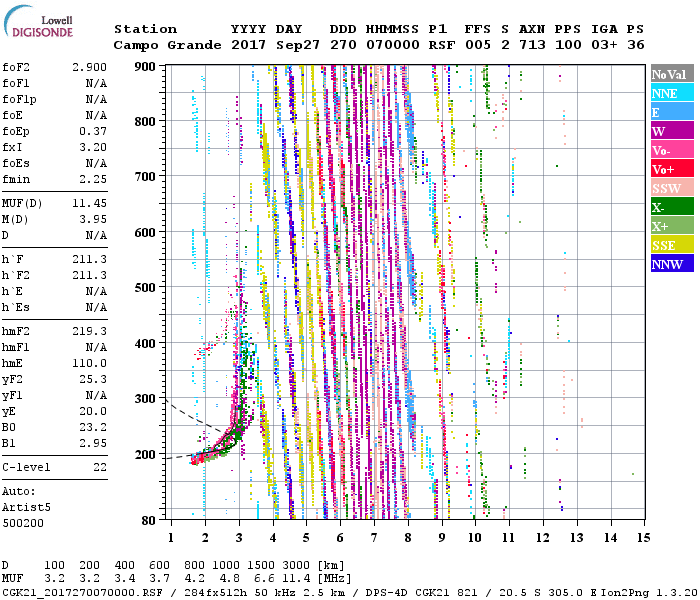Screen dimensions: 700x600
Task: Click the Vo- pink legend swatch
Action: (x=672, y=150)
